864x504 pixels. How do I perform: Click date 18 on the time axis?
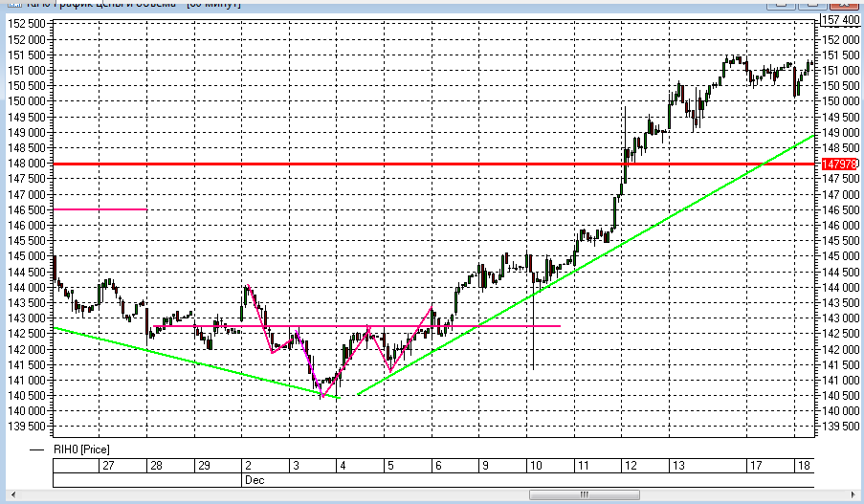[x=804, y=466]
